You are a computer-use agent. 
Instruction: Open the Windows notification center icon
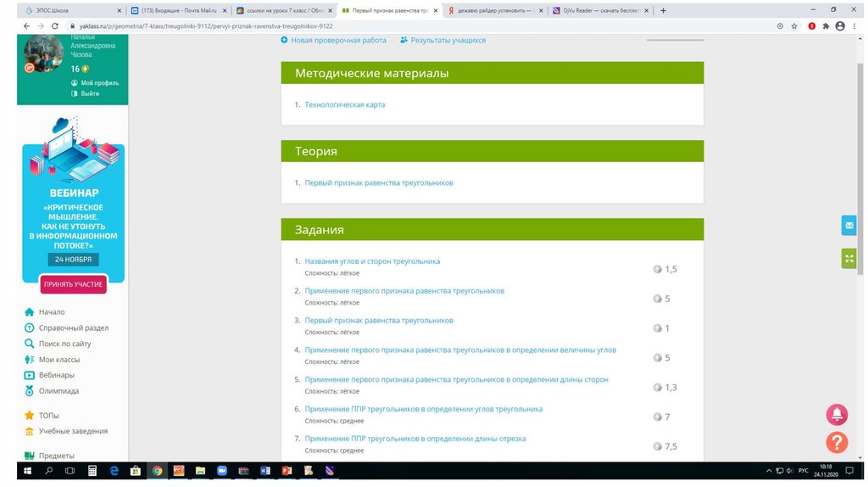(849, 471)
